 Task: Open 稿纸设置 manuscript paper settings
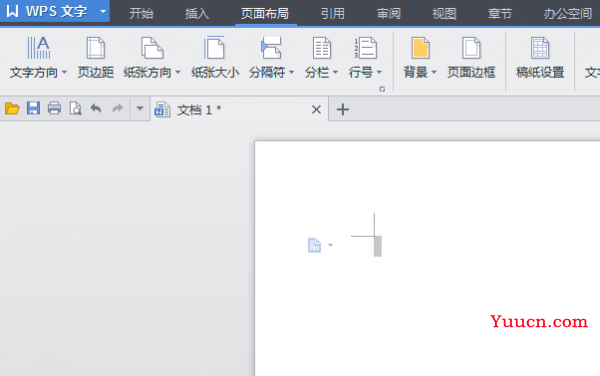540,57
